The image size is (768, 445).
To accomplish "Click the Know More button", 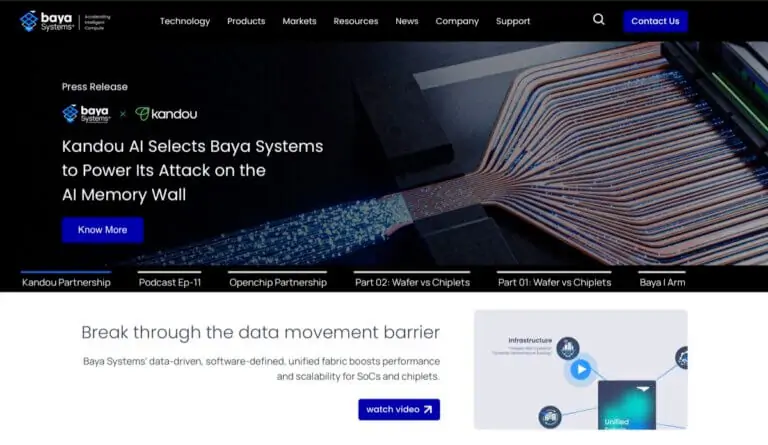I will [x=102, y=230].
